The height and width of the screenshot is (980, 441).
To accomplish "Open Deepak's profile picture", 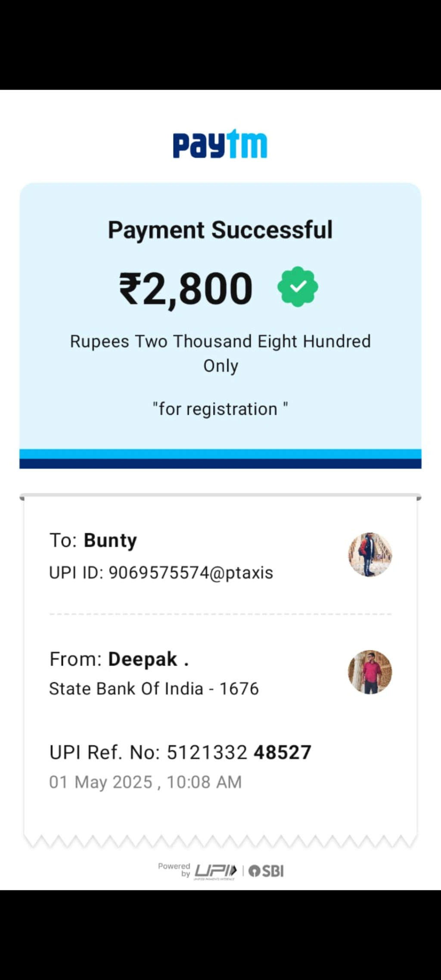I will point(370,672).
